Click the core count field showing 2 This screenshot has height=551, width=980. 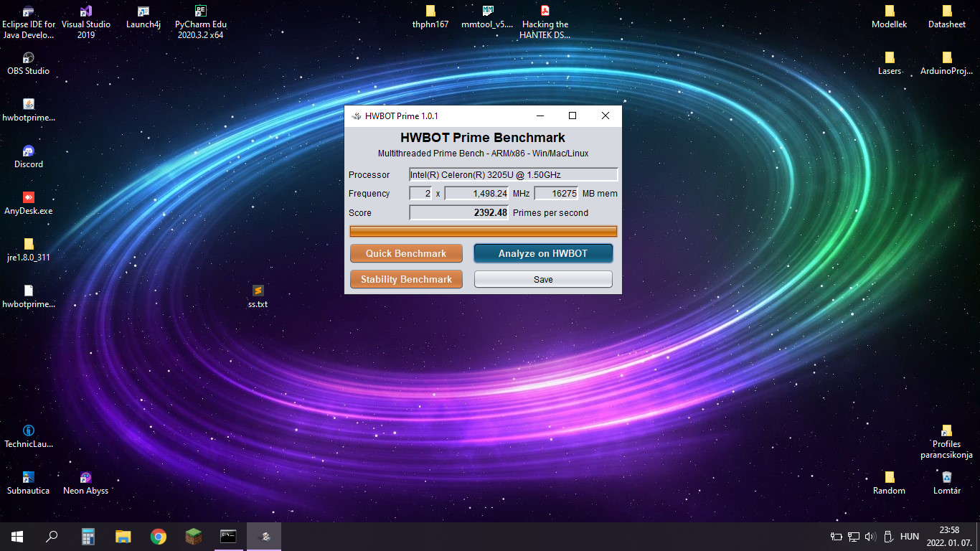pos(420,194)
